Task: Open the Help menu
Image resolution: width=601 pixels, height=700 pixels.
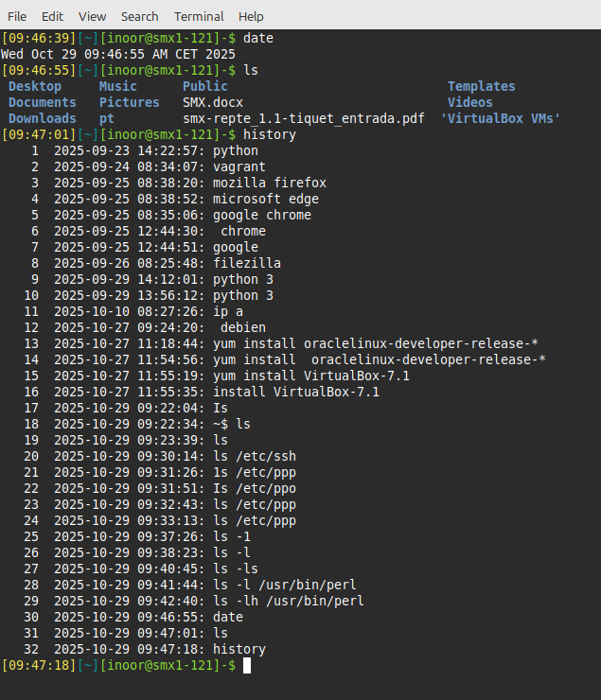Action: pyautogui.click(x=251, y=16)
